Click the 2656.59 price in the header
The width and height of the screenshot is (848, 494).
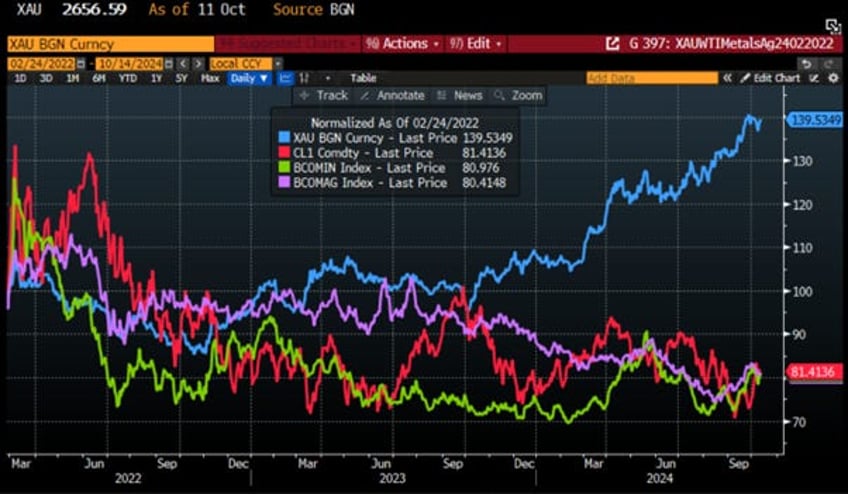tap(94, 9)
